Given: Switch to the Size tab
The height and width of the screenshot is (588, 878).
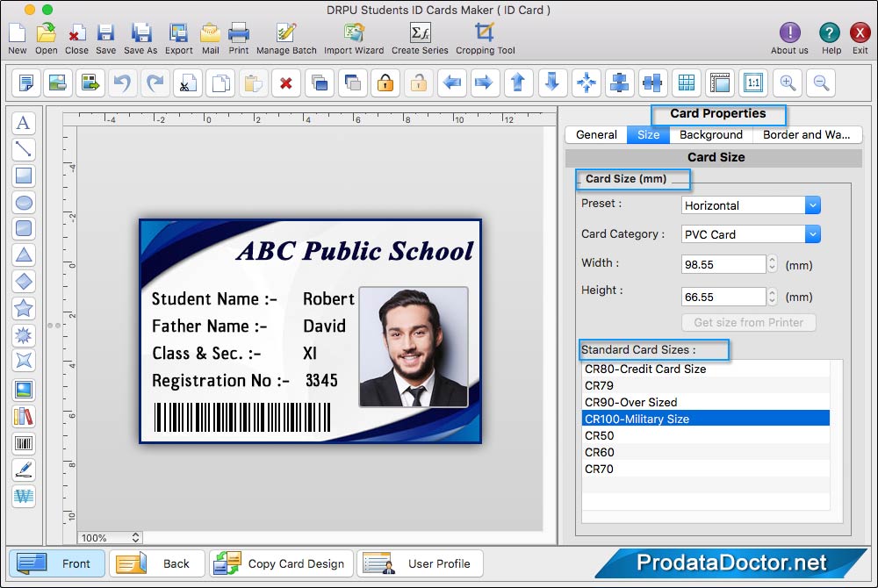Looking at the screenshot, I should [649, 135].
